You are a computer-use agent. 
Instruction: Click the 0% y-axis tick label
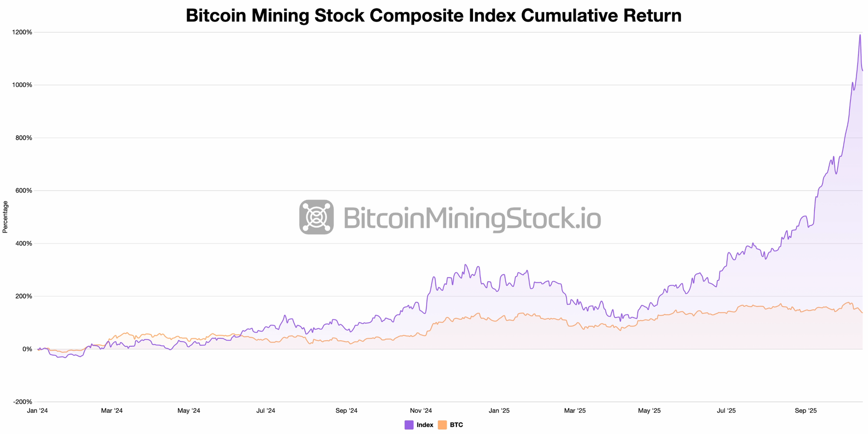(27, 349)
